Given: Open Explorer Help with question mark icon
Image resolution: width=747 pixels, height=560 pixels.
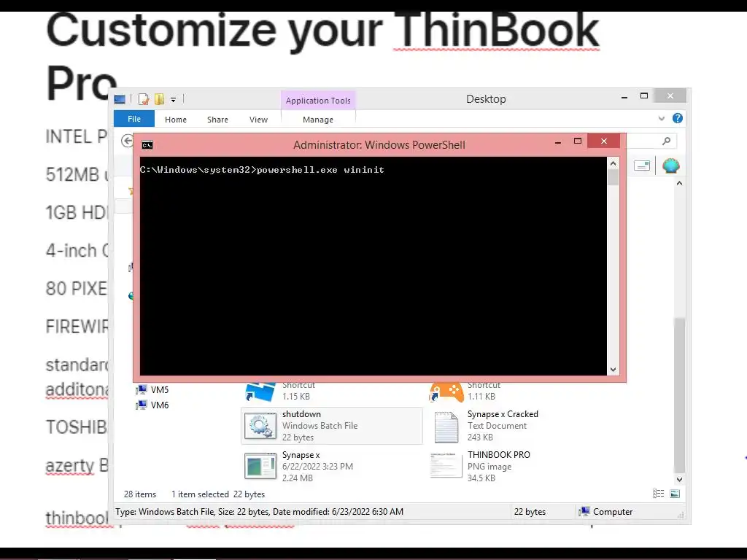Looking at the screenshot, I should coord(678,118).
